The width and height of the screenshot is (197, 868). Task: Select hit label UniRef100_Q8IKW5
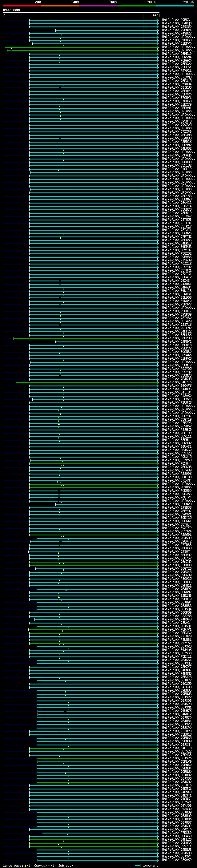tap(176, 88)
